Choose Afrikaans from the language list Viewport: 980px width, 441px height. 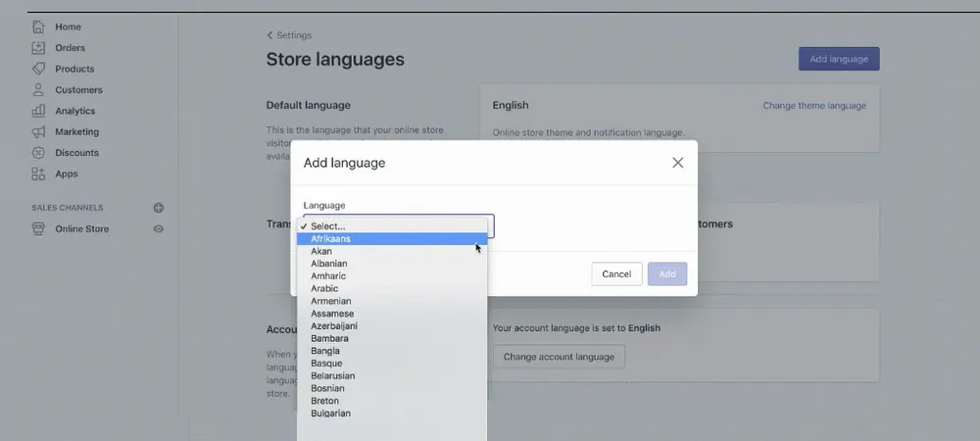330,239
